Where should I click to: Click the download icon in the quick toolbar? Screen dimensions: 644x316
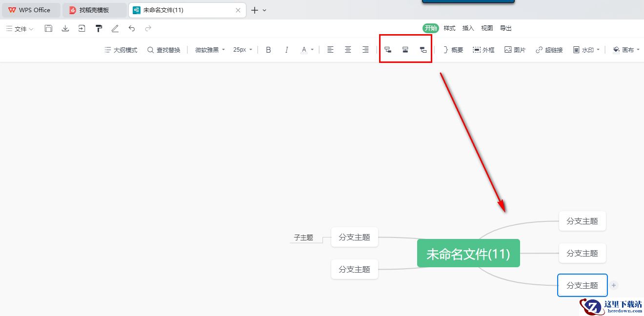[x=65, y=29]
